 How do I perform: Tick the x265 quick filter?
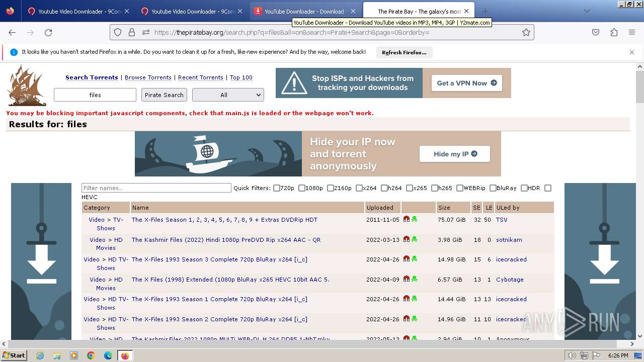click(410, 188)
